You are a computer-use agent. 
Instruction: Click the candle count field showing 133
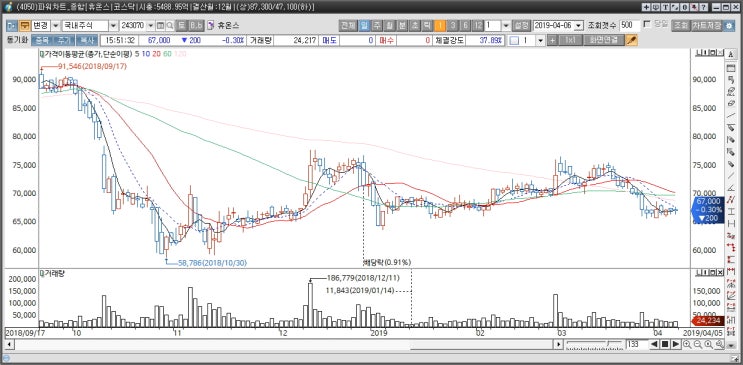[636, 344]
